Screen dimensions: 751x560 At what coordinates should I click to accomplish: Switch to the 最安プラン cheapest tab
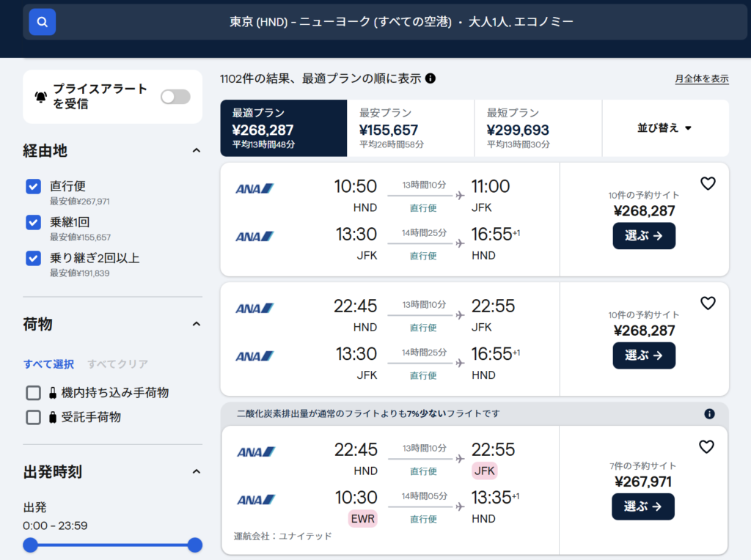point(410,128)
